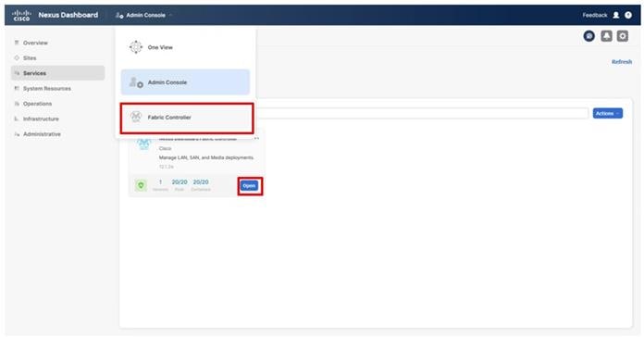Select Fabric Controller in the switcher menu
The width and height of the screenshot is (644, 337).
tap(187, 118)
